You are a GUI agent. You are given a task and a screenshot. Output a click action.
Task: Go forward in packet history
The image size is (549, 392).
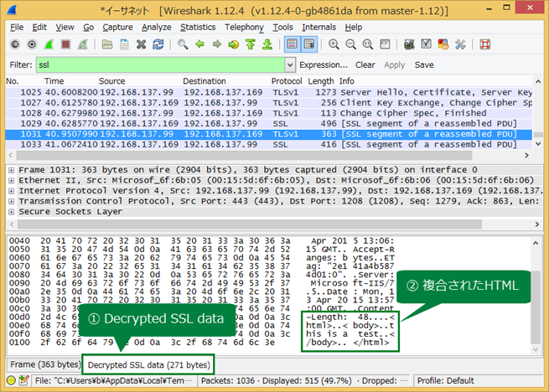point(217,44)
